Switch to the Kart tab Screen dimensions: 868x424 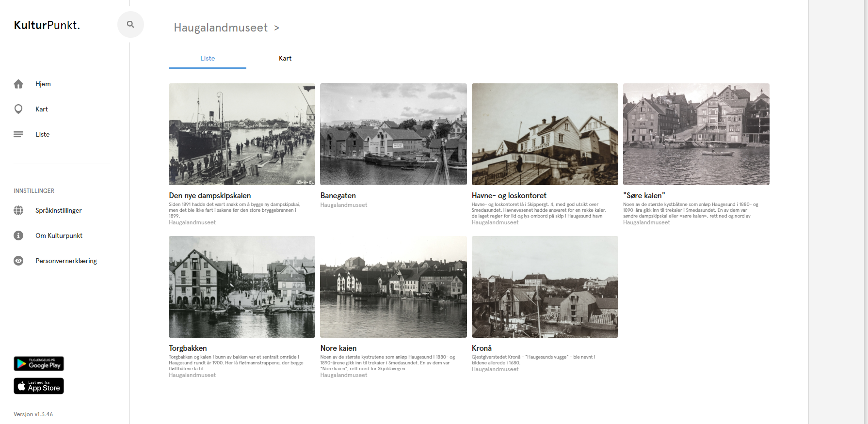pos(285,58)
